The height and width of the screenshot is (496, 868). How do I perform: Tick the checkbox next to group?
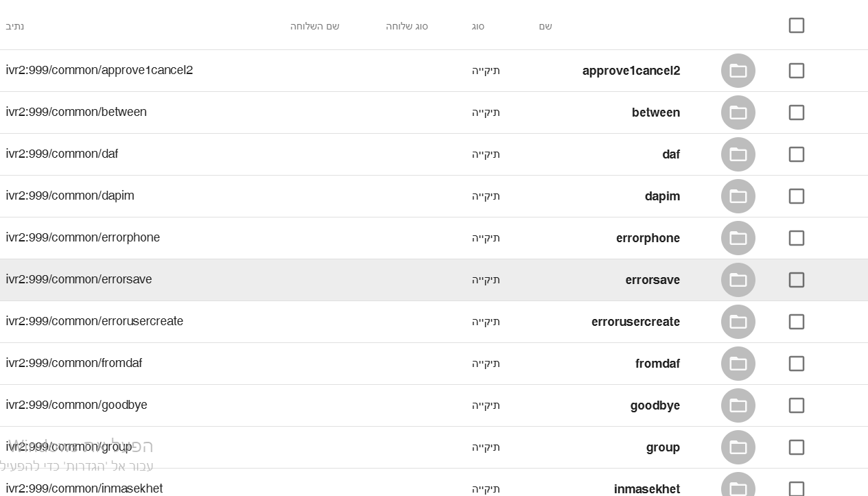coord(796,447)
